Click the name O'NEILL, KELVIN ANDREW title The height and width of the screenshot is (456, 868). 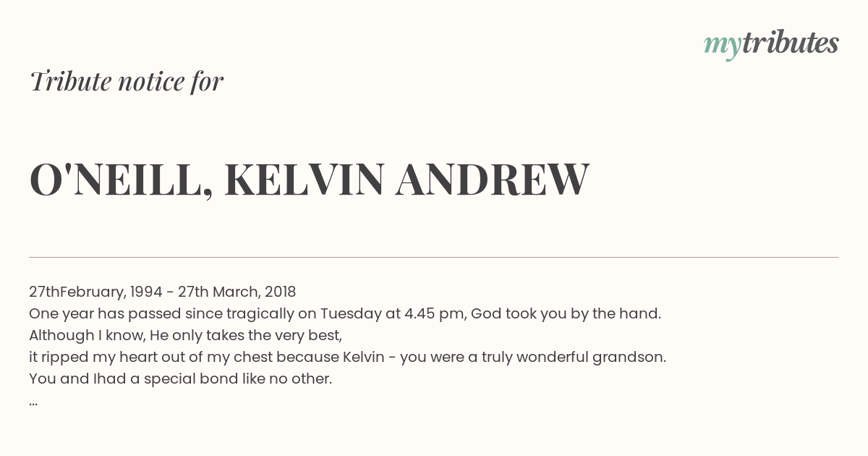click(x=310, y=181)
